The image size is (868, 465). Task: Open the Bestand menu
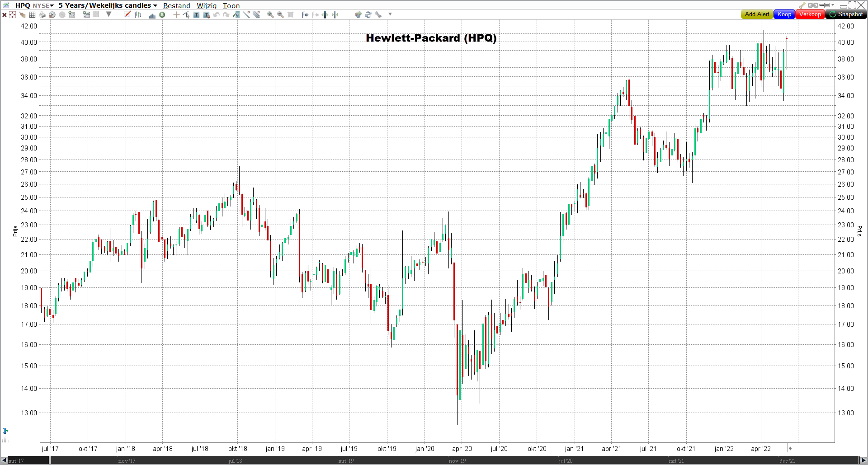click(x=176, y=6)
